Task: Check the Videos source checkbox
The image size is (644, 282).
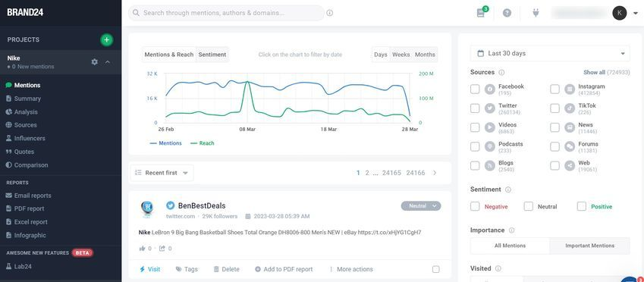Action: pos(475,127)
